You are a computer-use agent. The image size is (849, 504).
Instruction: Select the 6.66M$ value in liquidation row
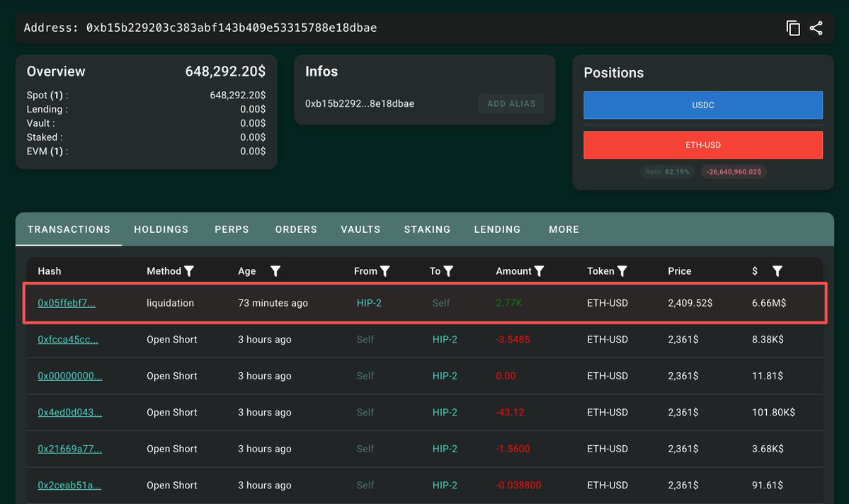(x=769, y=303)
